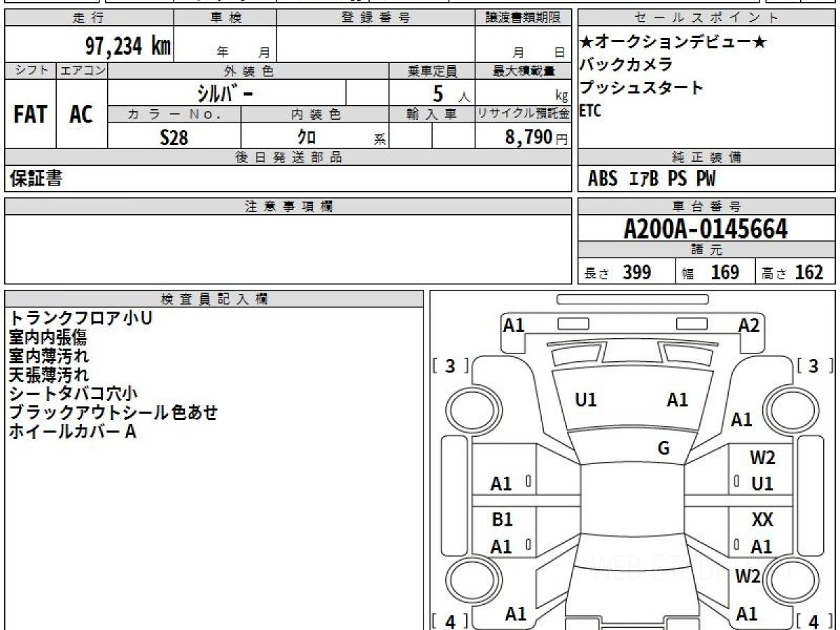Screen dimensions: 840x630
Task: Click the interior color value クロ
Action: [x=306, y=137]
